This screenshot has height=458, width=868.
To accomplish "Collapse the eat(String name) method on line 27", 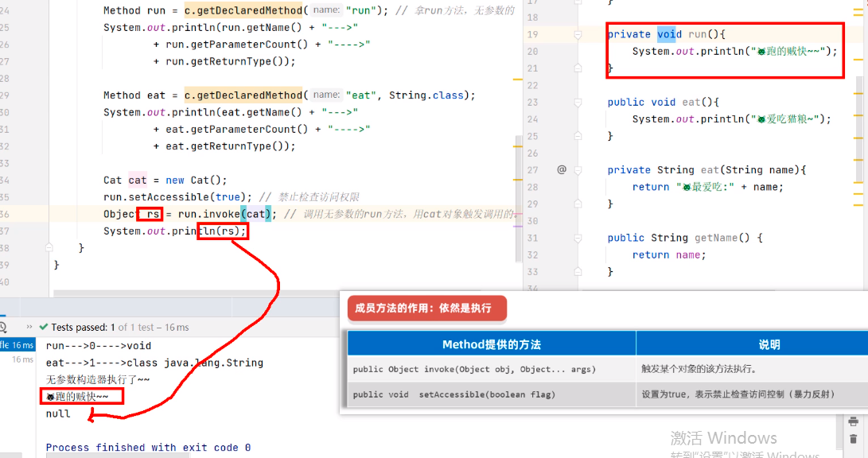I will 578,170.
